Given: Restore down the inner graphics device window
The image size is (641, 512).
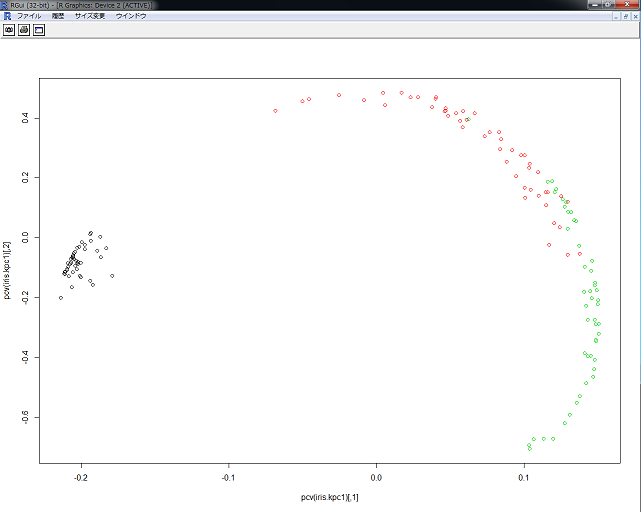Looking at the screenshot, I should [x=625, y=16].
